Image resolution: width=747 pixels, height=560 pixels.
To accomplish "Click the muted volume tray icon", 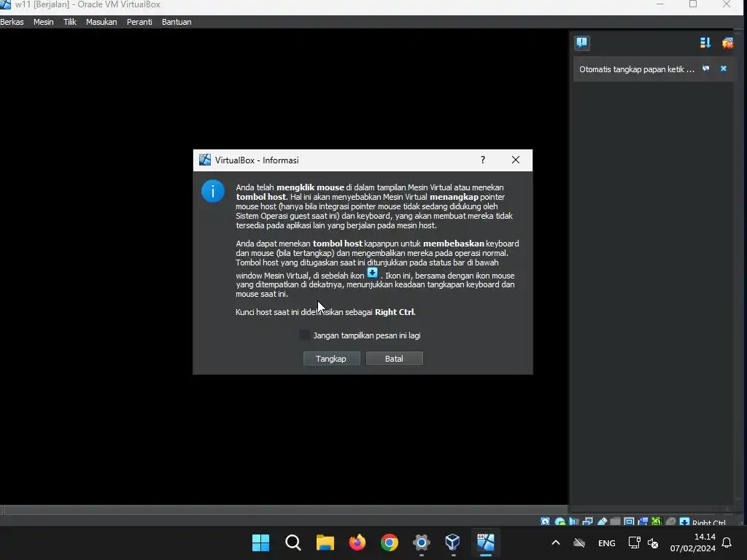I will 653,542.
